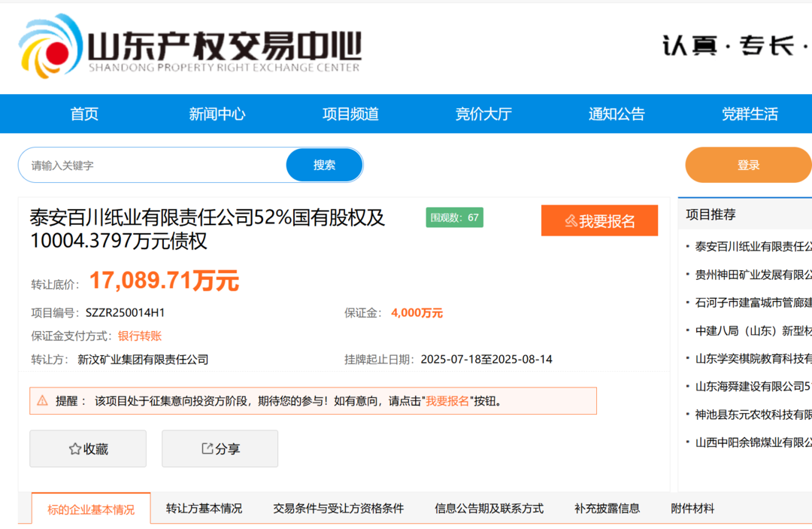This screenshot has height=529, width=812.
Task: Switch to the 补充披露信息 tab
Action: [607, 509]
